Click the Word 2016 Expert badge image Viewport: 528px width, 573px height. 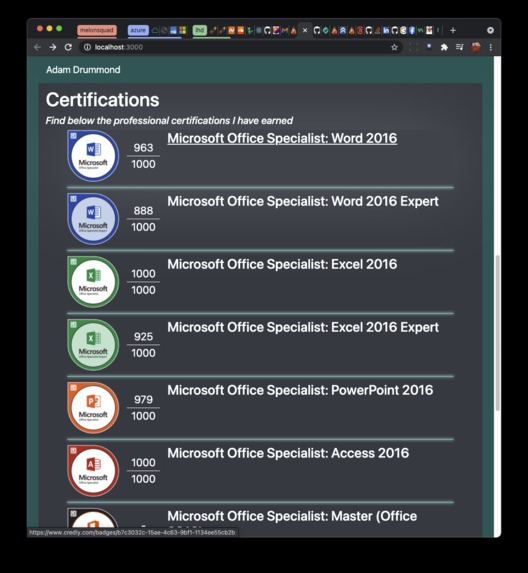click(93, 219)
